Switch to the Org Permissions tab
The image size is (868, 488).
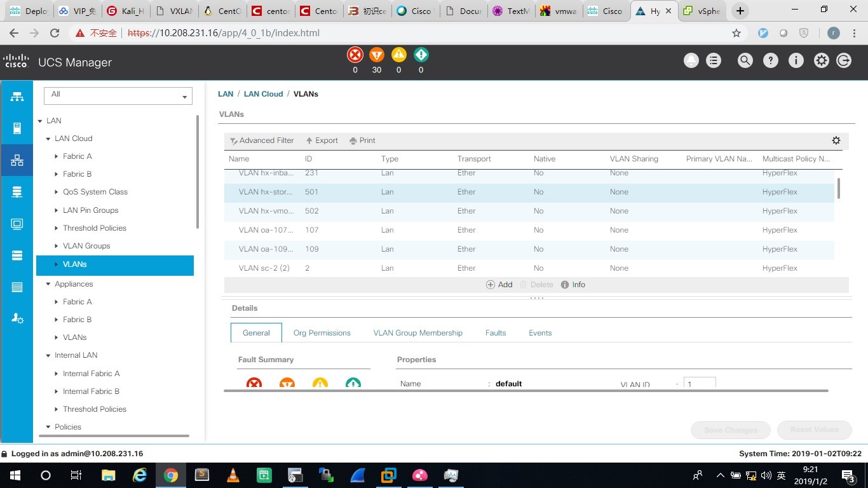pos(322,333)
